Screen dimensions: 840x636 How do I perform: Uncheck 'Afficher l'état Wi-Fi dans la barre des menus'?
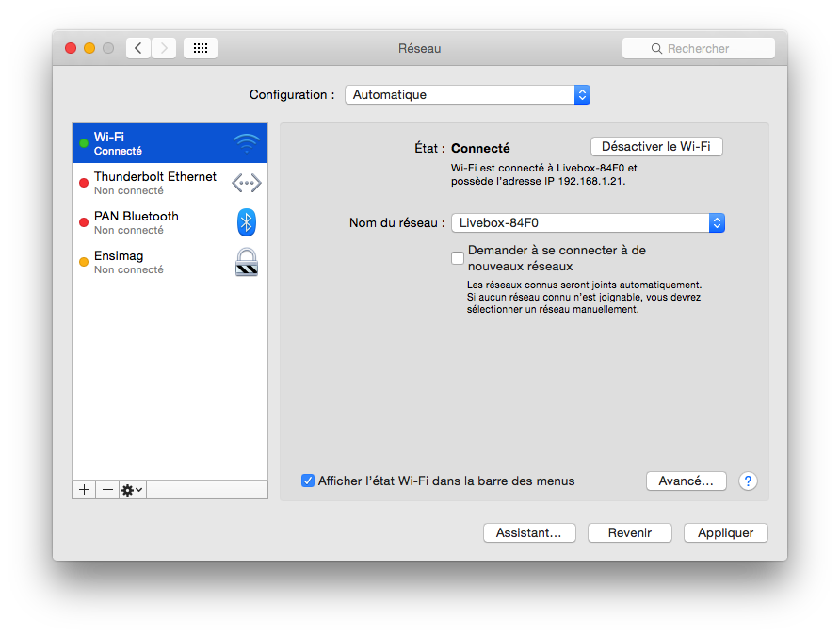click(308, 481)
